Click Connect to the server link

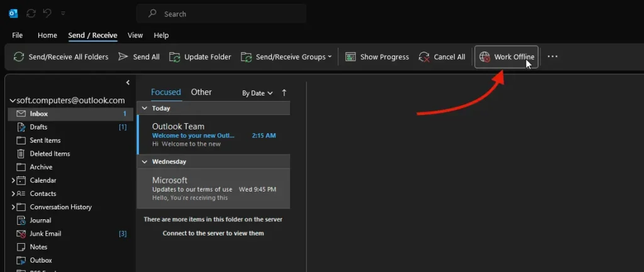click(x=213, y=233)
